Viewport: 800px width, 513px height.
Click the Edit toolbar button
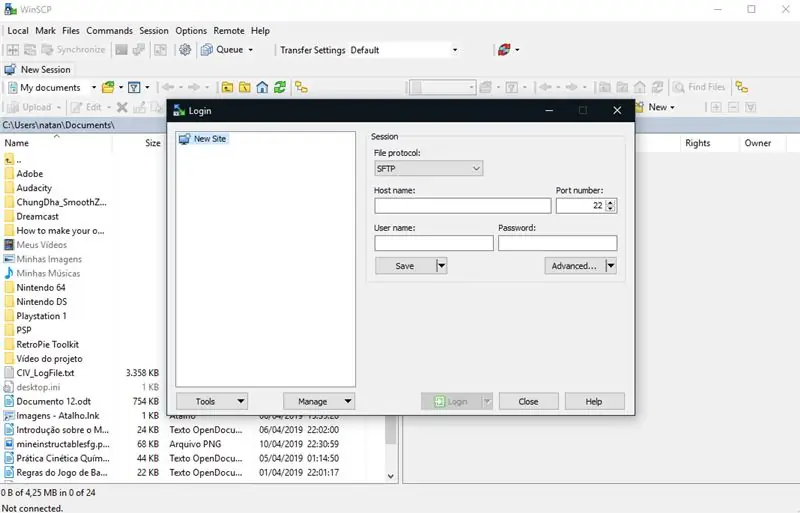(87, 107)
